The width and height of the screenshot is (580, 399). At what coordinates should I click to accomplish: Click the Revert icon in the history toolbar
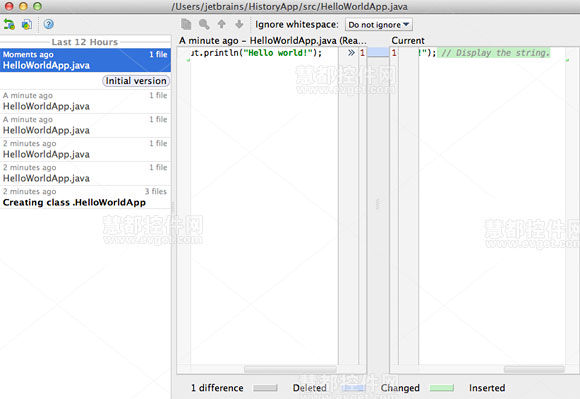(x=9, y=24)
